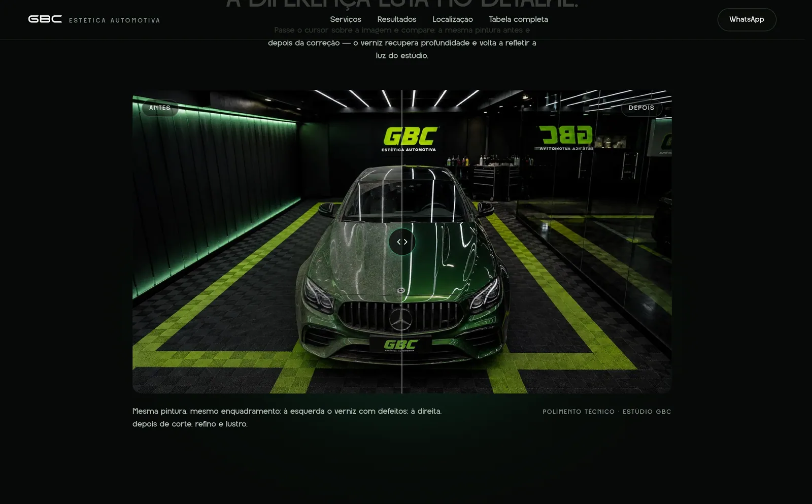Click the mirrored GBC reflection sign
The height and width of the screenshot is (504, 812).
[x=566, y=138]
